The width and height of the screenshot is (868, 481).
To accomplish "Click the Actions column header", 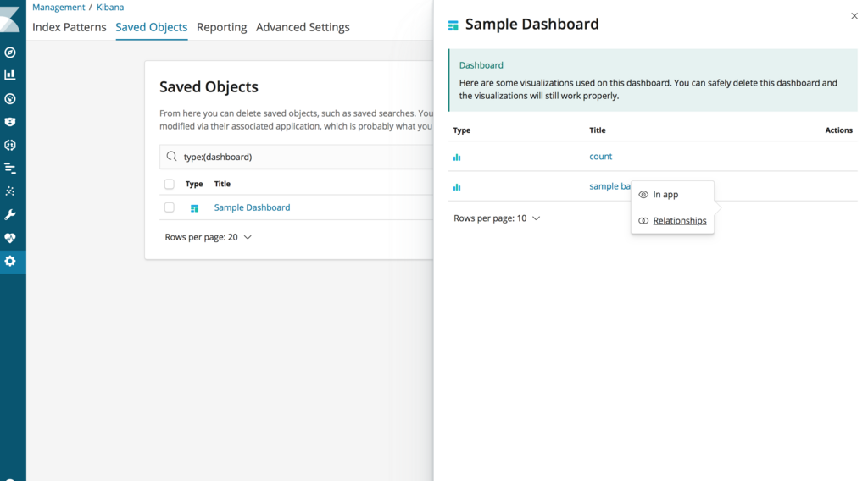I will point(838,130).
